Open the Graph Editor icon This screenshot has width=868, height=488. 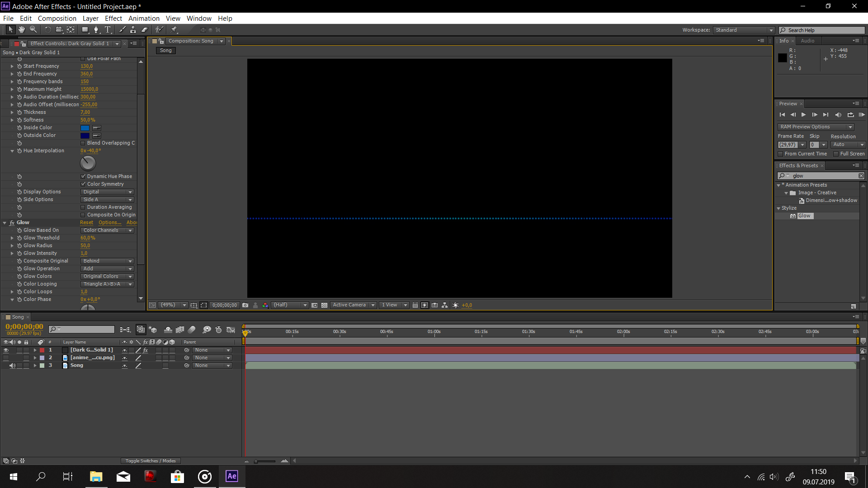coord(231,330)
